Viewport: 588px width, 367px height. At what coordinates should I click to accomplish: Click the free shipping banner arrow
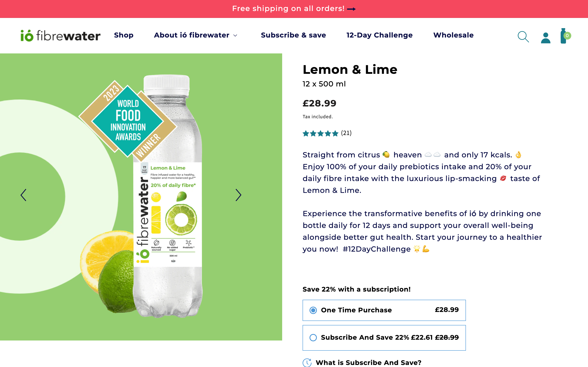point(351,9)
